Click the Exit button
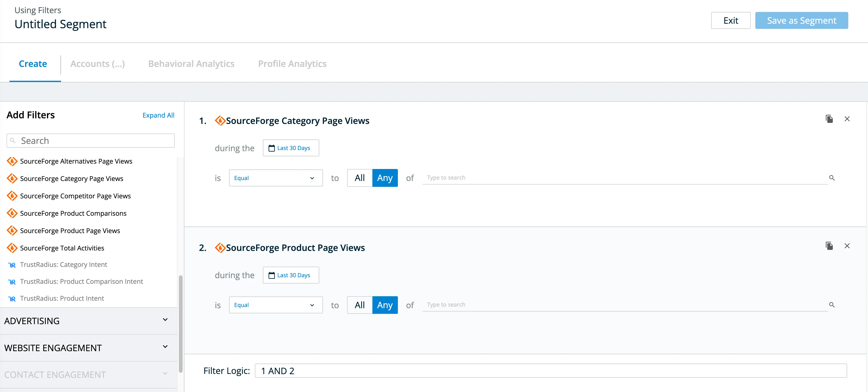The width and height of the screenshot is (868, 392). (730, 21)
